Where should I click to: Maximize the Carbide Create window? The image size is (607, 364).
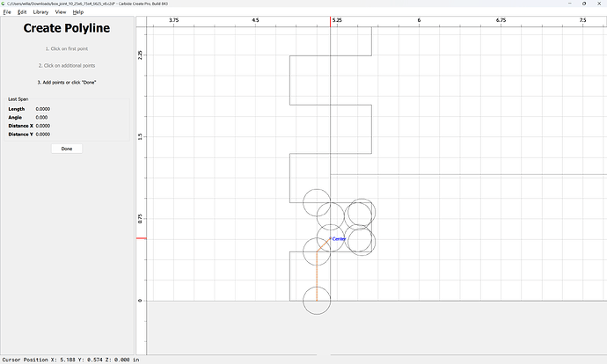point(584,4)
